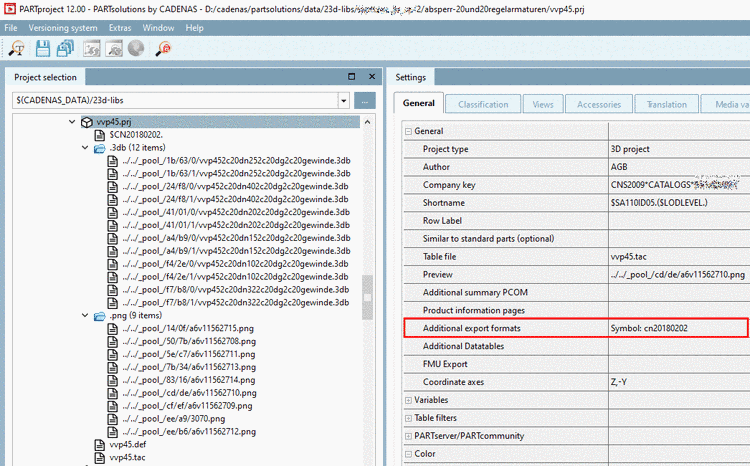This screenshot has height=466, width=750.
Task: Select the vvp45.prj project node
Action: (114, 122)
